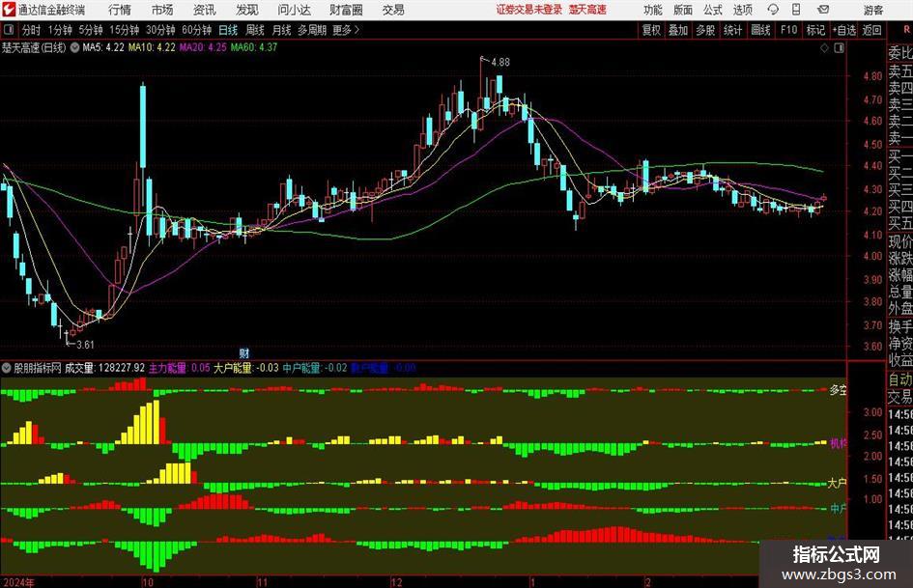Viewport: 913px width, 588px height.
Task: Click the headset customer service icon
Action: click(773, 10)
